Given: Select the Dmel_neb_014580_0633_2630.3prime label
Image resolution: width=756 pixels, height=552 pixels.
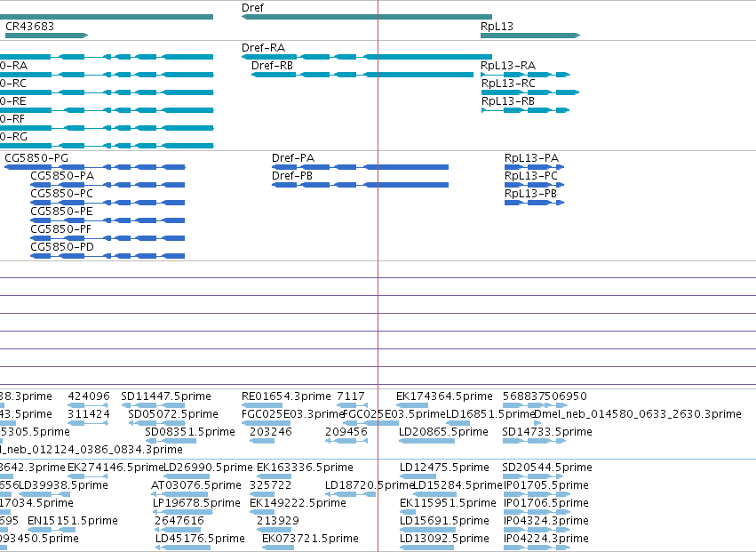Looking at the screenshot, I should pos(638,414).
